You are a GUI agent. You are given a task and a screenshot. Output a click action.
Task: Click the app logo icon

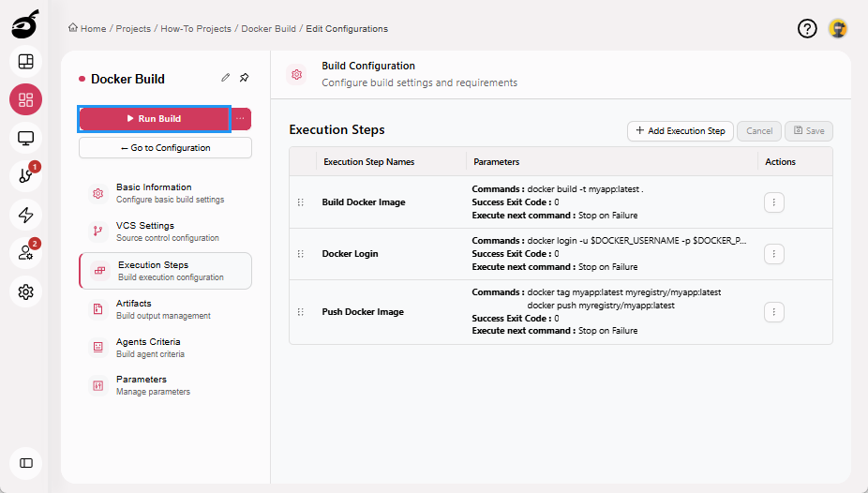tap(25, 23)
